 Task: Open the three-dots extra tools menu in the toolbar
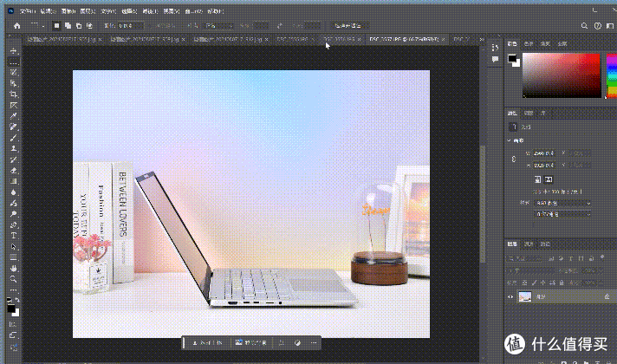[x=13, y=290]
